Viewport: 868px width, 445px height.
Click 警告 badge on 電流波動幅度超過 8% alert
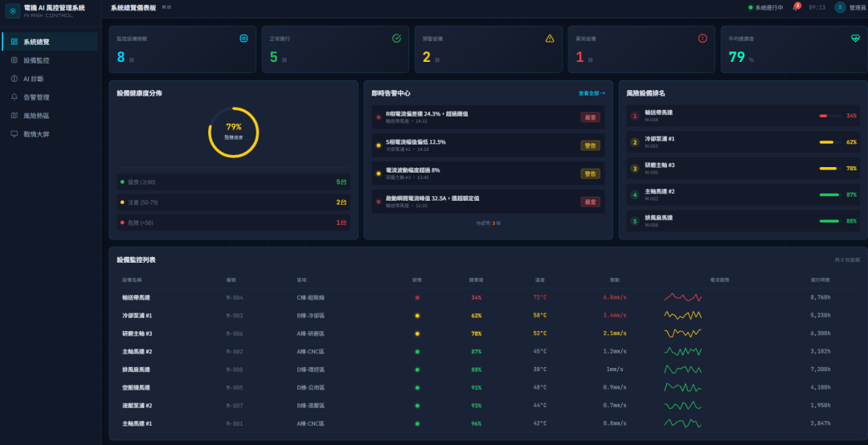590,174
